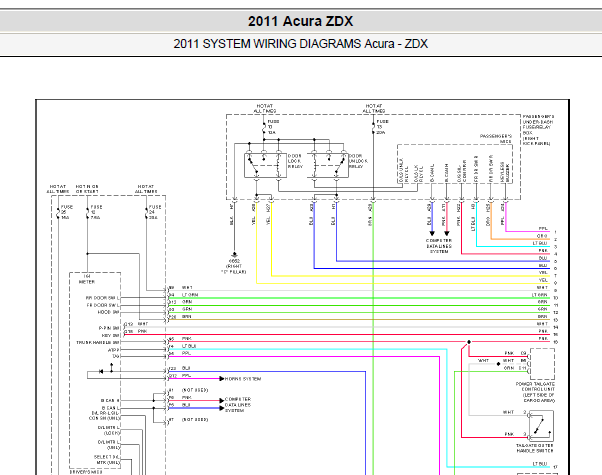Click the tailgate outer handle switch symbol
The height and width of the screenshot is (475, 602).
[x=542, y=425]
